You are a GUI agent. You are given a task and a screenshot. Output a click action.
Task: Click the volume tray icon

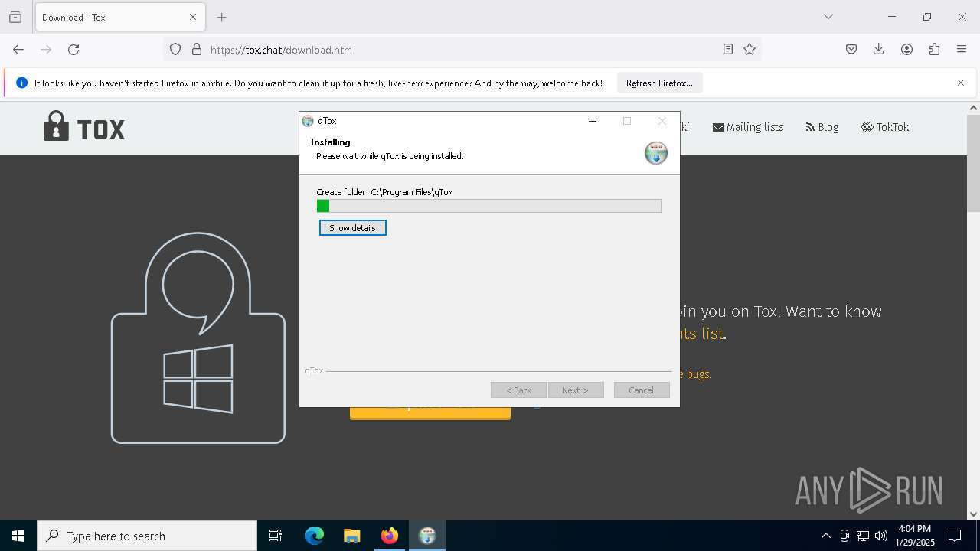[x=881, y=536]
